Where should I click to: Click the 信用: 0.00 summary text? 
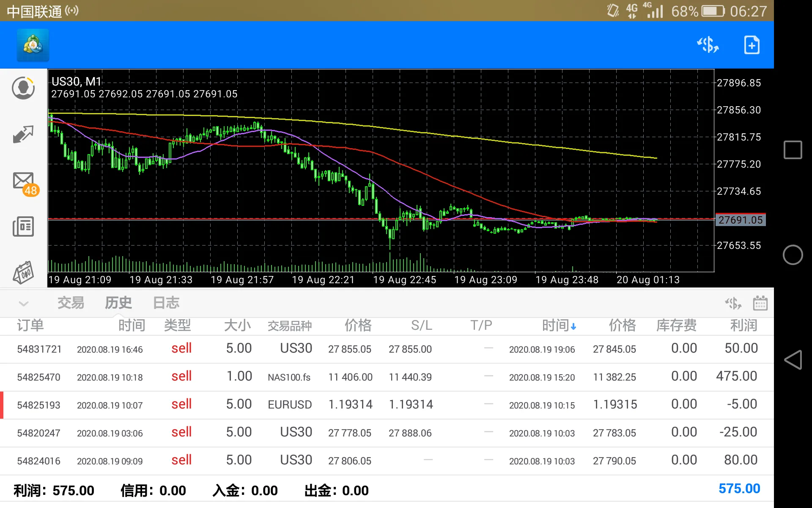click(x=153, y=490)
